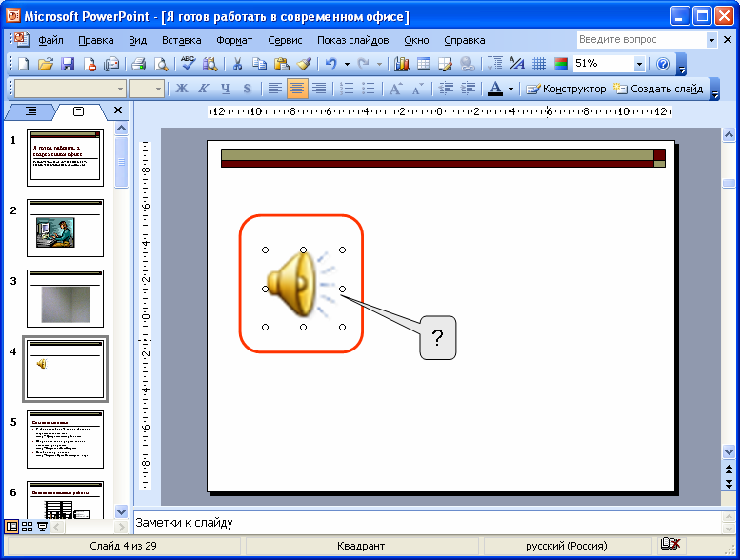Expand the help question box dropdown arrow
Image resolution: width=740 pixels, height=560 pixels.
711,40
